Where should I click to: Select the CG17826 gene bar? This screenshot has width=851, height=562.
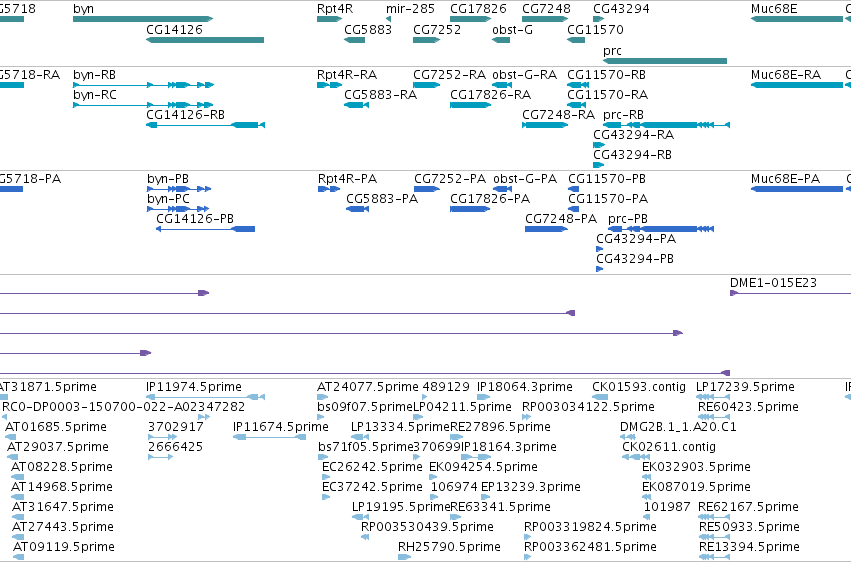click(x=471, y=19)
